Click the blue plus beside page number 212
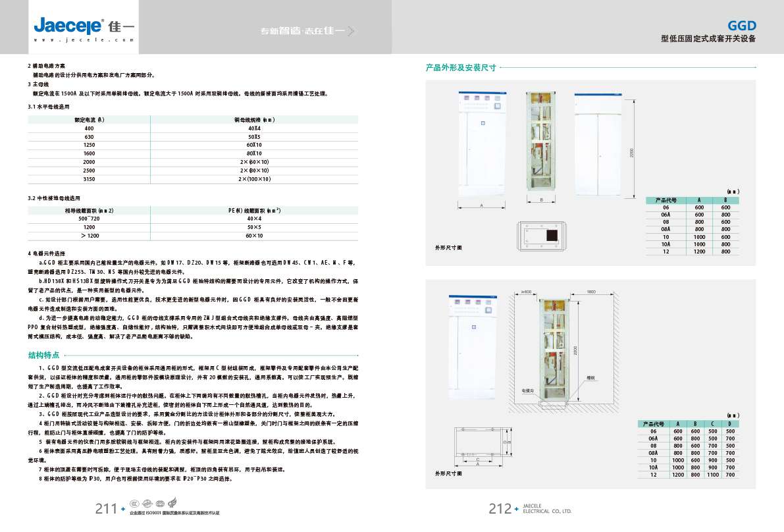The image size is (784, 532). (516, 510)
